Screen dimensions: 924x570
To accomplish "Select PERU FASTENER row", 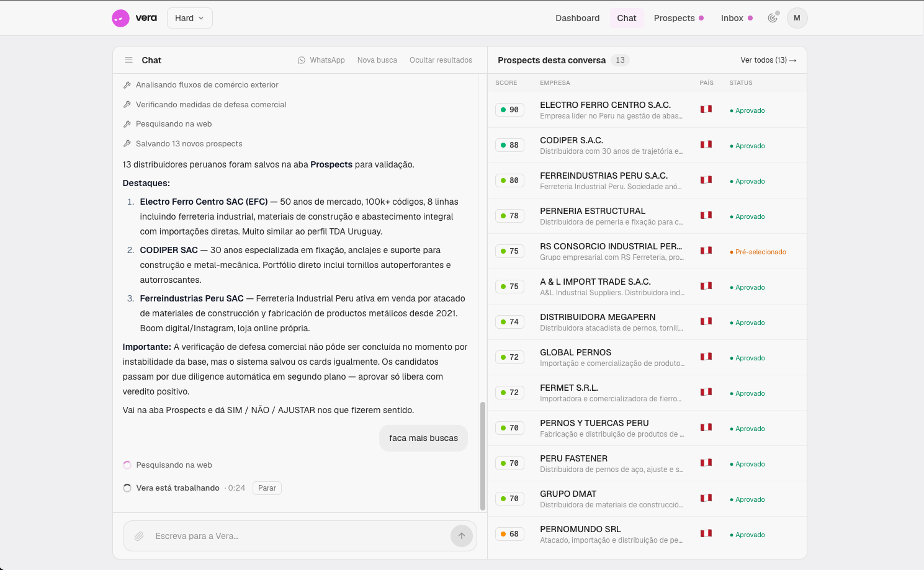I will pos(647,463).
